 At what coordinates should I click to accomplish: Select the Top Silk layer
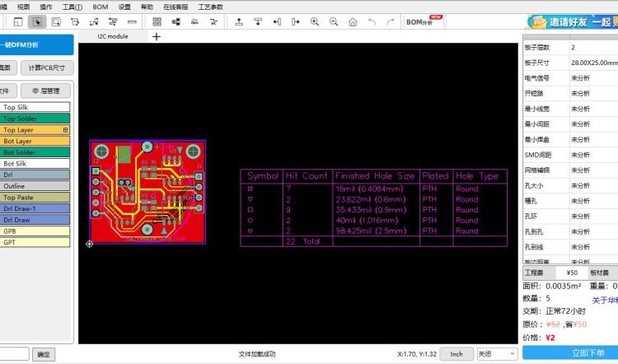coord(35,107)
